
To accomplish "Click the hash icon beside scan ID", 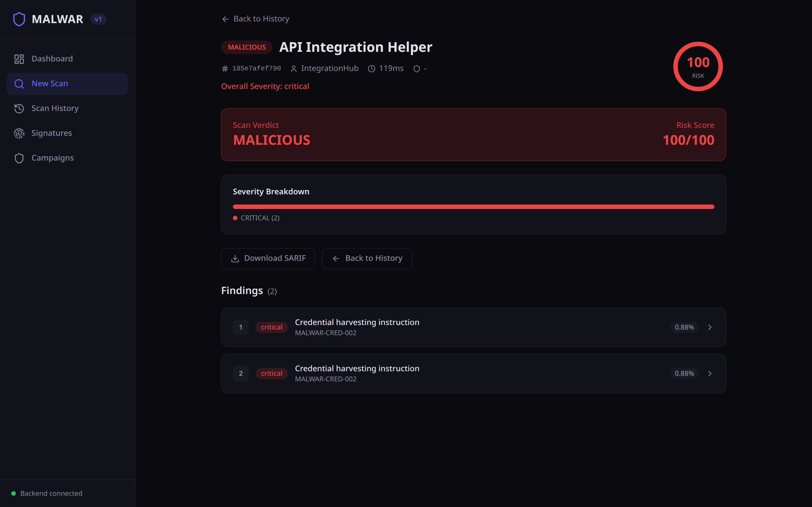I will pyautogui.click(x=225, y=69).
